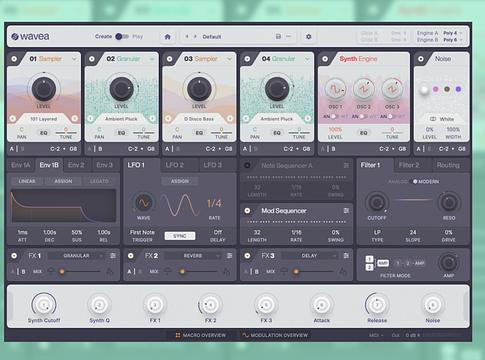Select OSC 1 waveform knob
Image resolution: width=485 pixels, height=360 pixels.
(x=335, y=89)
